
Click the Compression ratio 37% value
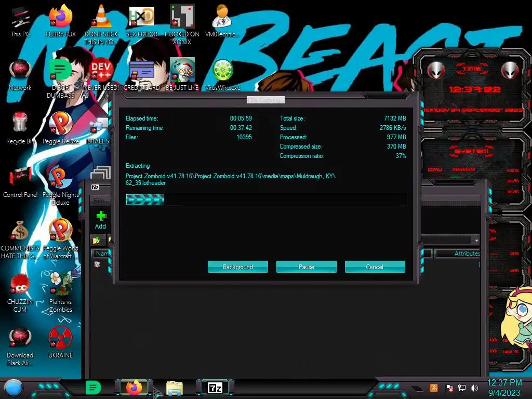(x=401, y=156)
